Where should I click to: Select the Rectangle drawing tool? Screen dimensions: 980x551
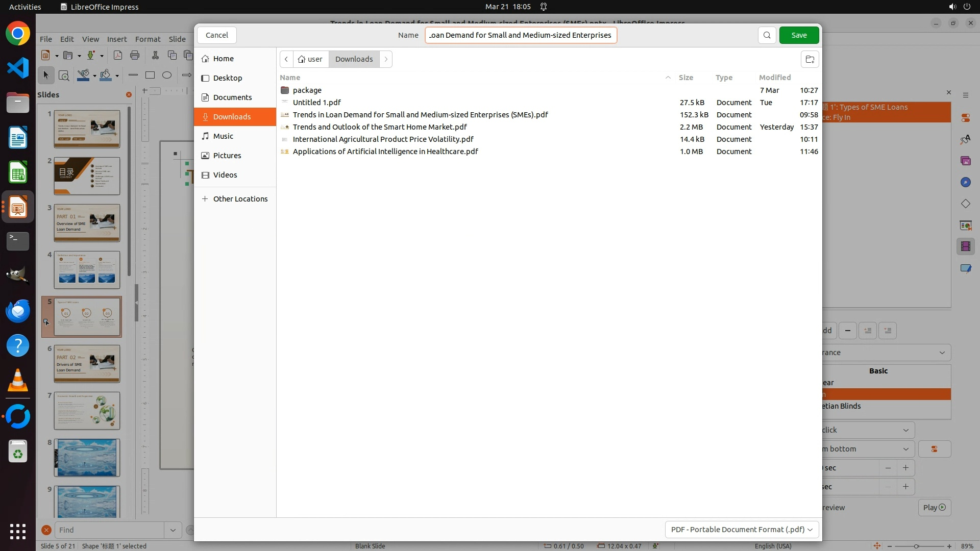tap(150, 75)
